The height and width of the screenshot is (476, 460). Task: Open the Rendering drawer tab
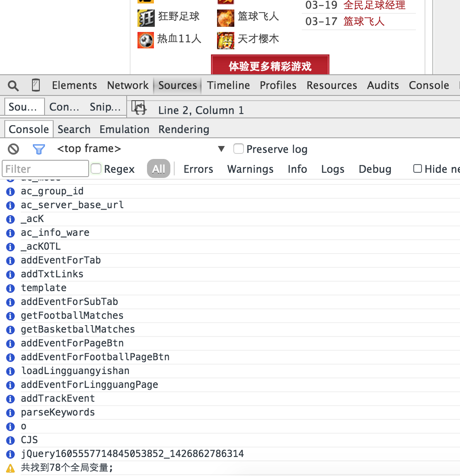pos(184,129)
